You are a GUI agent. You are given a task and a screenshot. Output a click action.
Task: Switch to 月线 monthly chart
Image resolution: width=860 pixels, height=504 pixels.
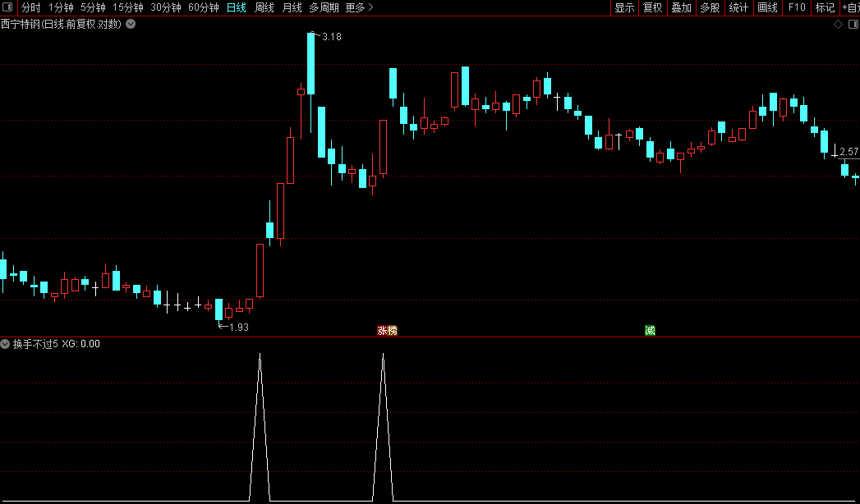coord(292,7)
